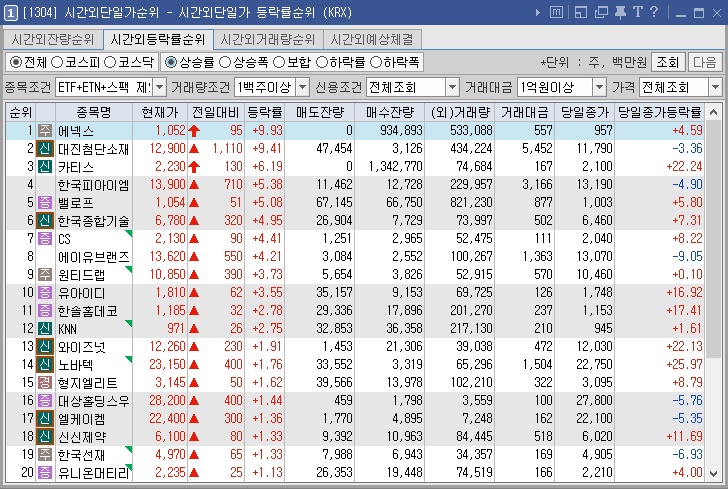728x489 pixels.
Task: Click the duplicate window icon in title bar
Action: tap(601, 12)
